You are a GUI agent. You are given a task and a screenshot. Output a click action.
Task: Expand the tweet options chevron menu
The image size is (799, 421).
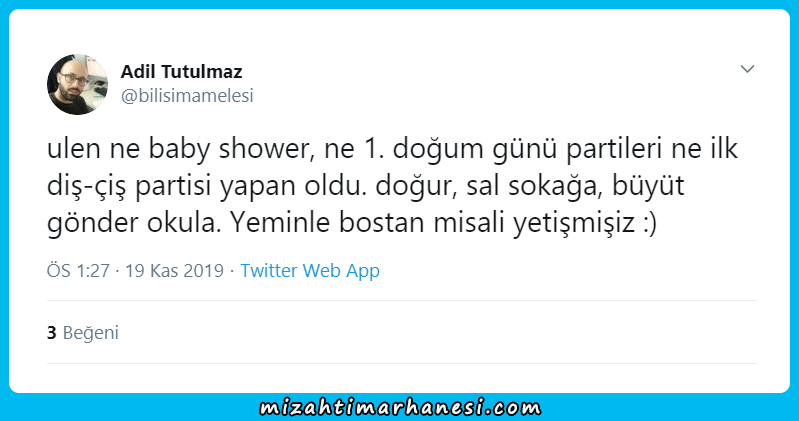click(747, 69)
